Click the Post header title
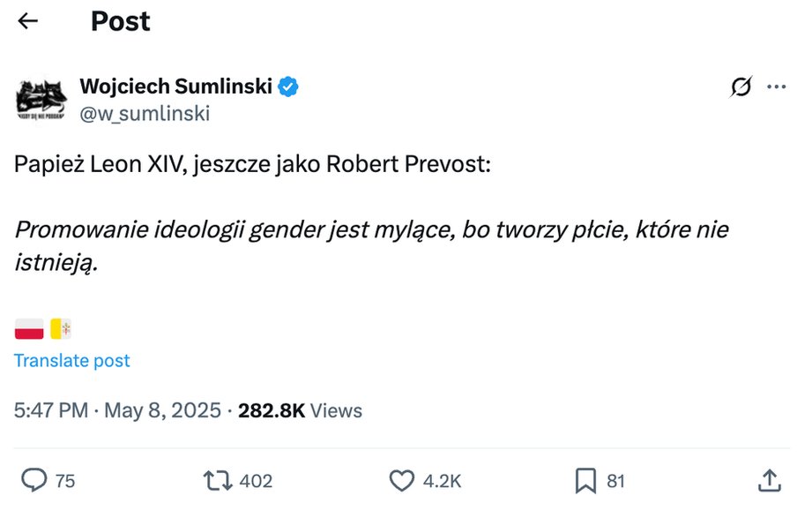The width and height of the screenshot is (812, 518). pyautogui.click(x=121, y=21)
